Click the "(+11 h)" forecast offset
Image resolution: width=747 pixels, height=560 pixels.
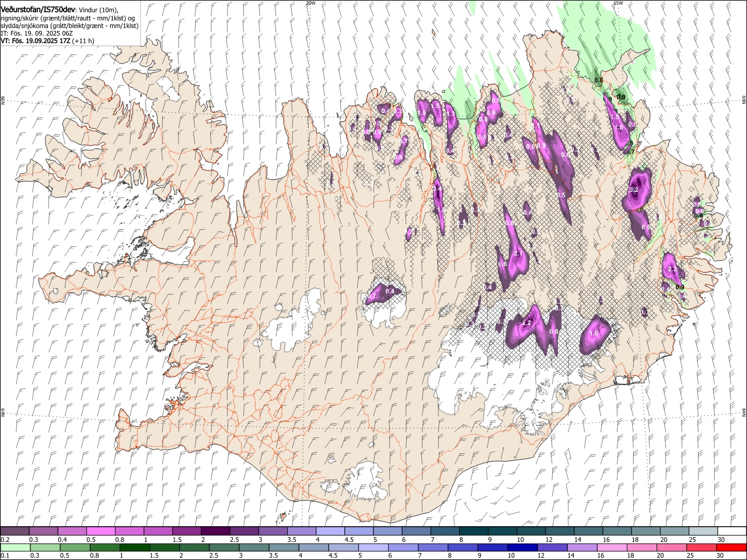click(x=83, y=41)
